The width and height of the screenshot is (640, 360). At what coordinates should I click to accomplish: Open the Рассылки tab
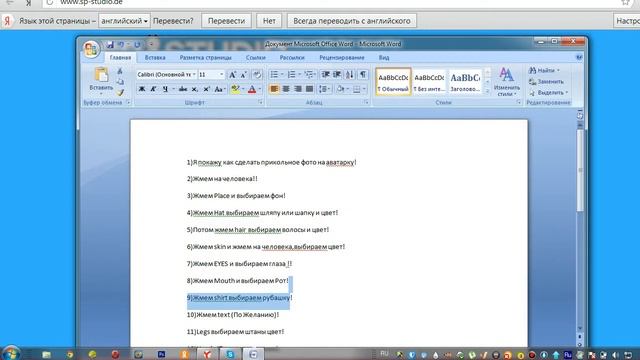(292, 58)
